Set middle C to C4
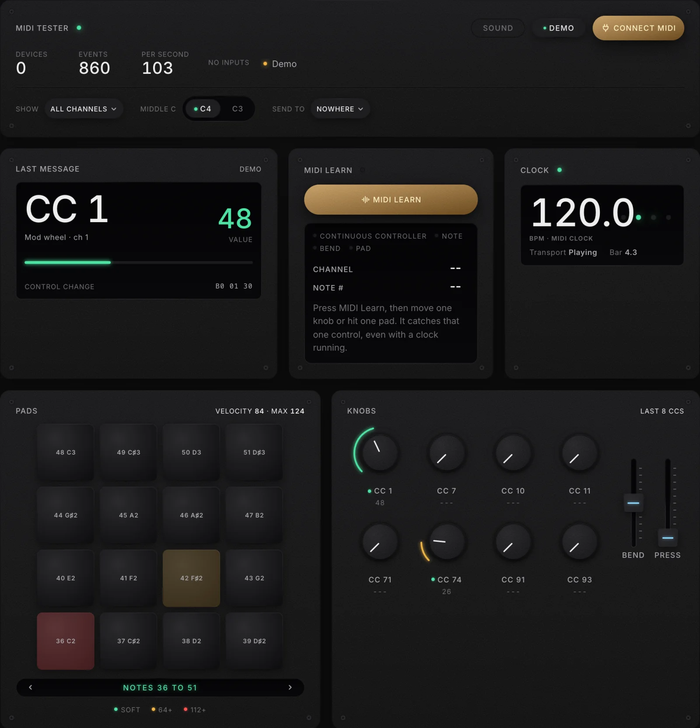700x728 pixels. [203, 109]
